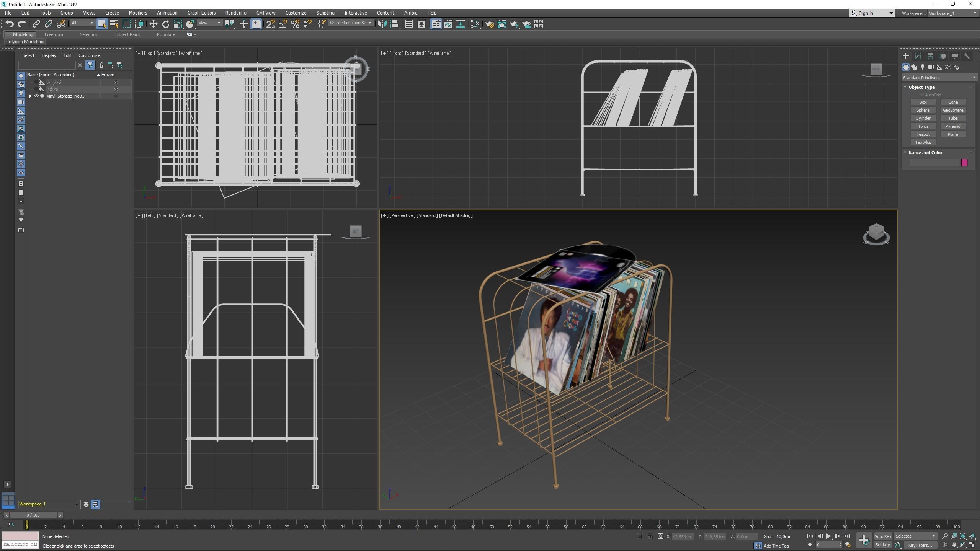Screen dimensions: 980x551
Task: Open Key Filters dialog button
Action: (920, 545)
